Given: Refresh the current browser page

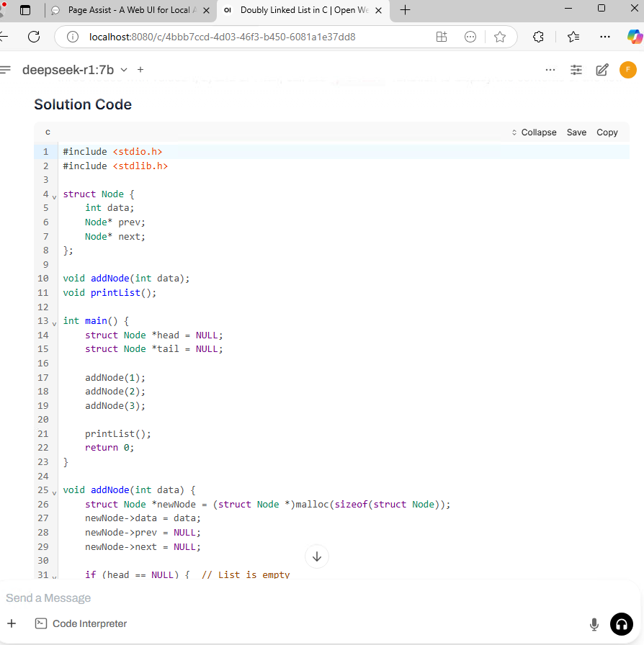Looking at the screenshot, I should coord(34,37).
